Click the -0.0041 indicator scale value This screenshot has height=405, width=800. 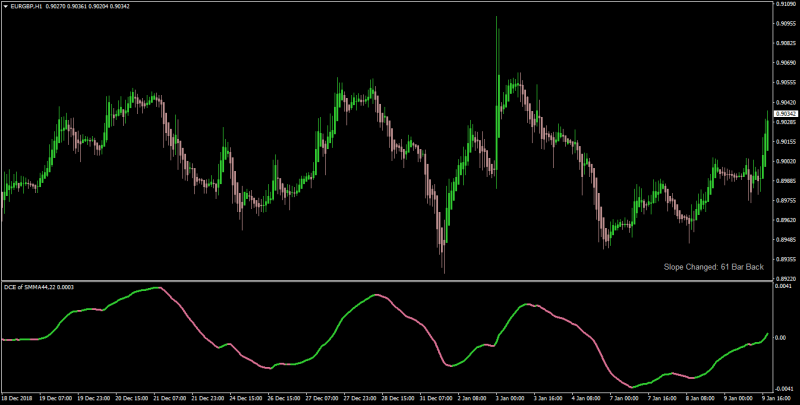point(785,388)
